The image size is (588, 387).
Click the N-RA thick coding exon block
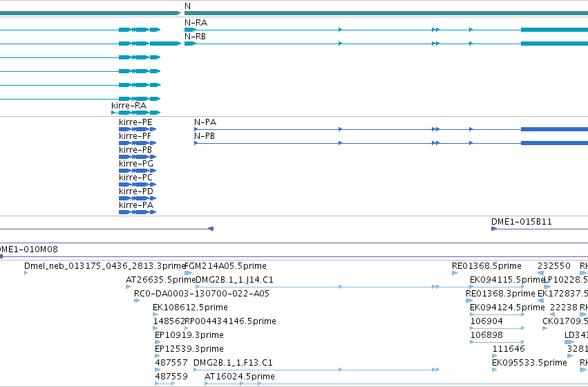coord(554,30)
